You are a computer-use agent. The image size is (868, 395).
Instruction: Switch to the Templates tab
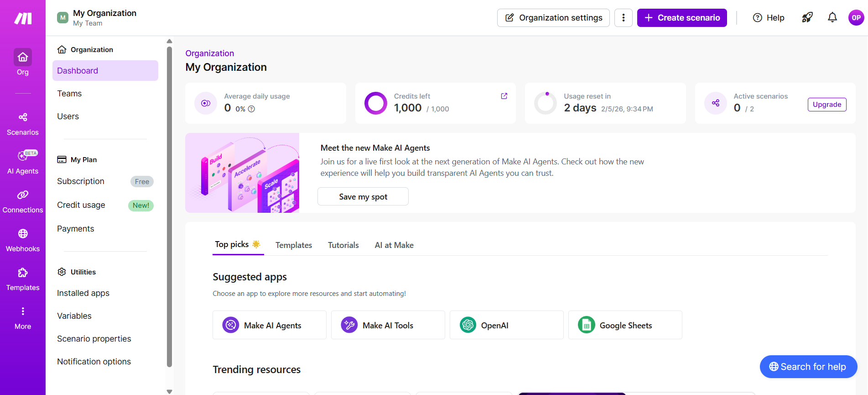tap(293, 245)
